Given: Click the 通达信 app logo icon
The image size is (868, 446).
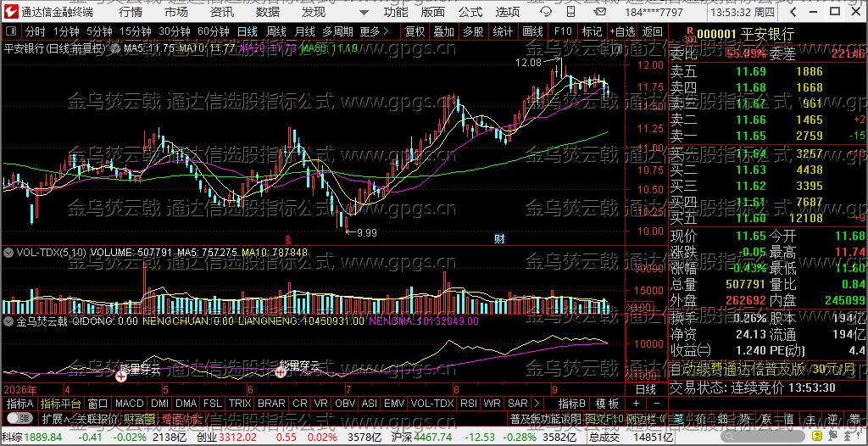Looking at the screenshot, I should (x=12, y=11).
